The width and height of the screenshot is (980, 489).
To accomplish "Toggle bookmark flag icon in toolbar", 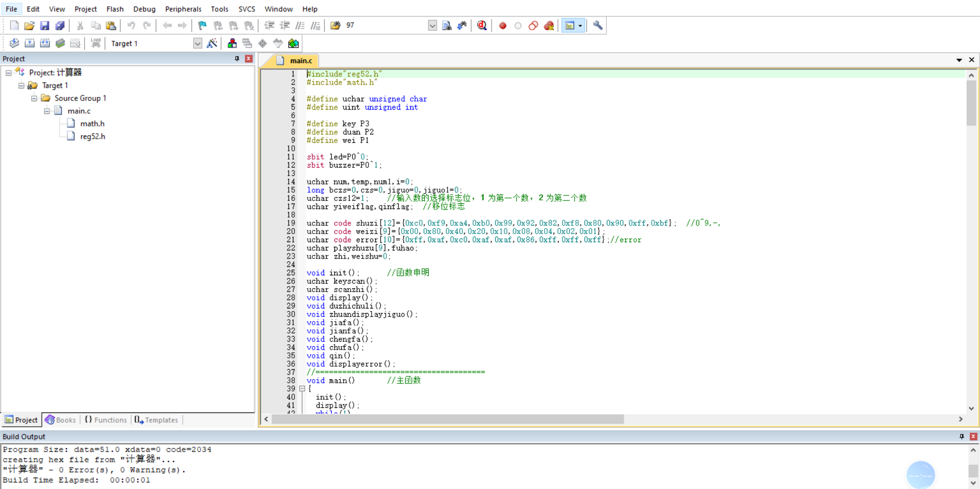I will coord(203,25).
